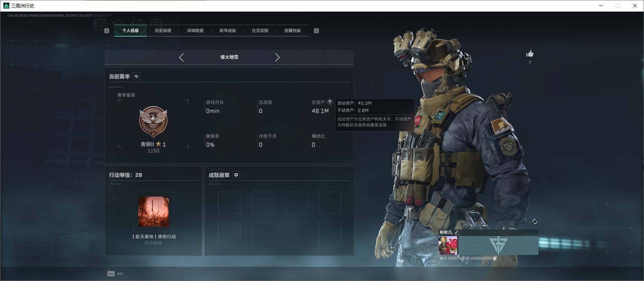This screenshot has width=644, height=281.
Task: Click the 三角洲行动 app icon in title bar
Action: pos(6,6)
